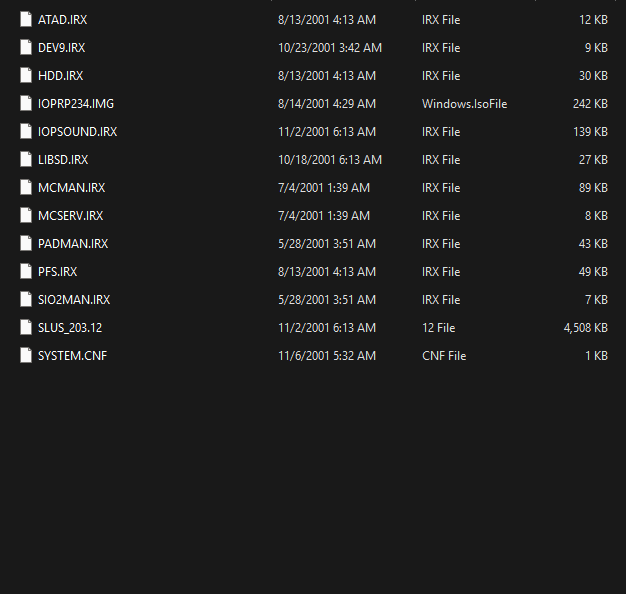
Task: Click the file icon beside ATAD.IRX
Action: (x=26, y=20)
